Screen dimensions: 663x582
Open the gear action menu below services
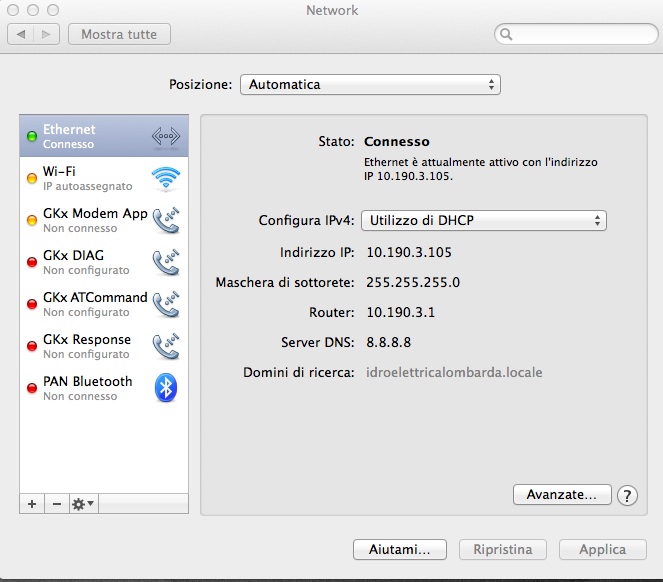click(83, 504)
